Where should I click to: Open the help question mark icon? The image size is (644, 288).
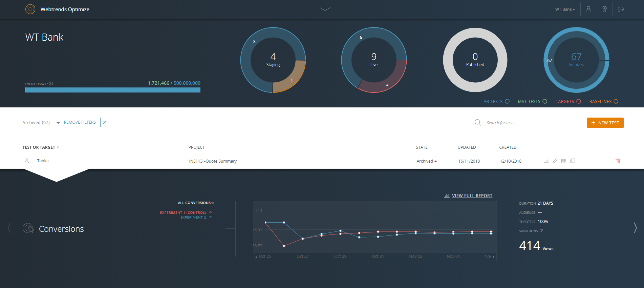[604, 9]
